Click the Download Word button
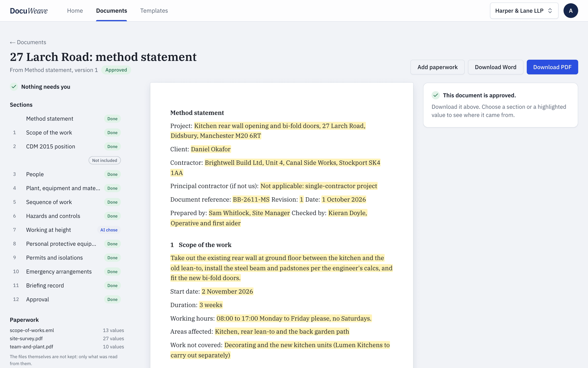 click(495, 67)
